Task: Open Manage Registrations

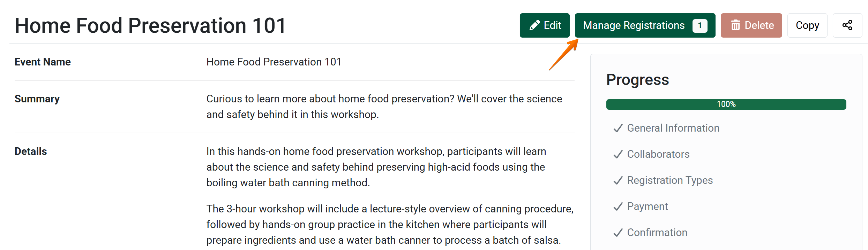Action: pos(634,25)
